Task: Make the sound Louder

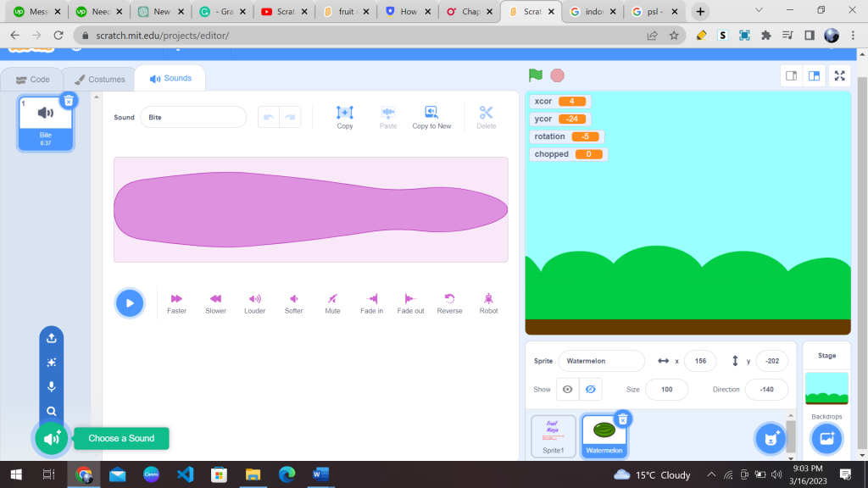Action: point(255,298)
